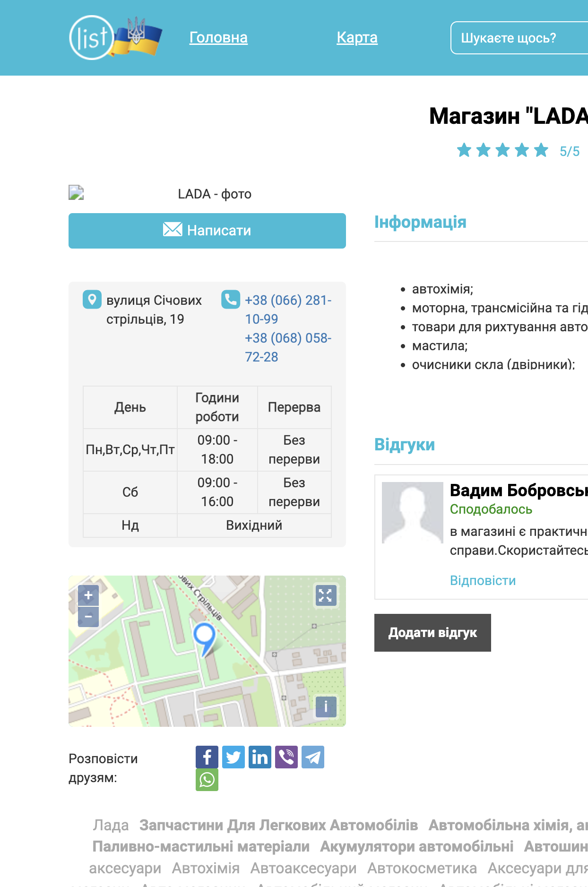Screen dimensions: 588x887
Task: Share via Viber
Action: tap(286, 757)
